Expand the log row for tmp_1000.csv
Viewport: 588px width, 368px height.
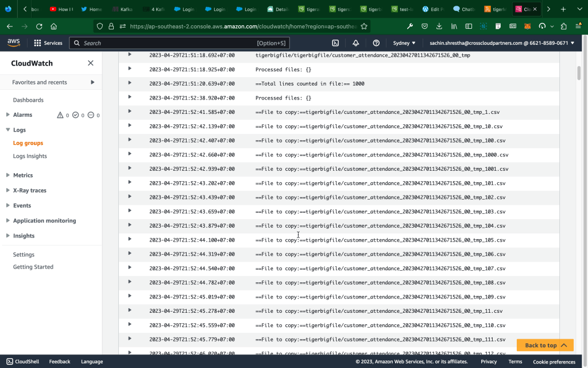130,154
